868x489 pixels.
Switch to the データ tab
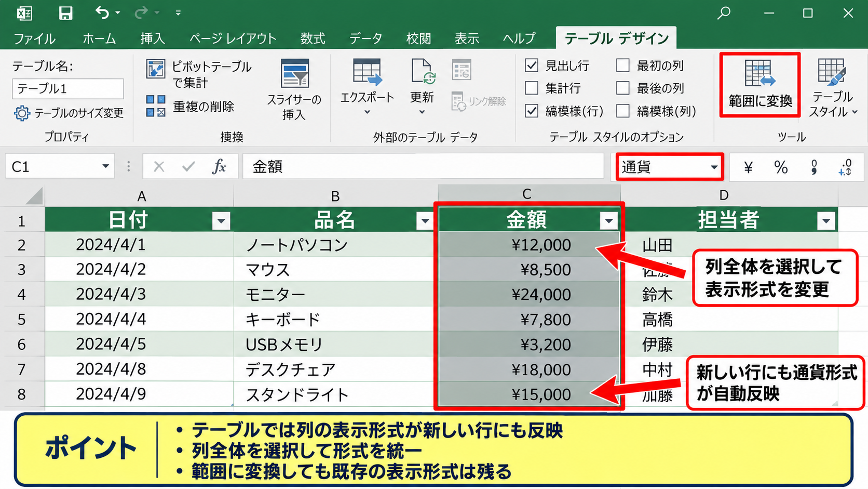[x=366, y=38]
